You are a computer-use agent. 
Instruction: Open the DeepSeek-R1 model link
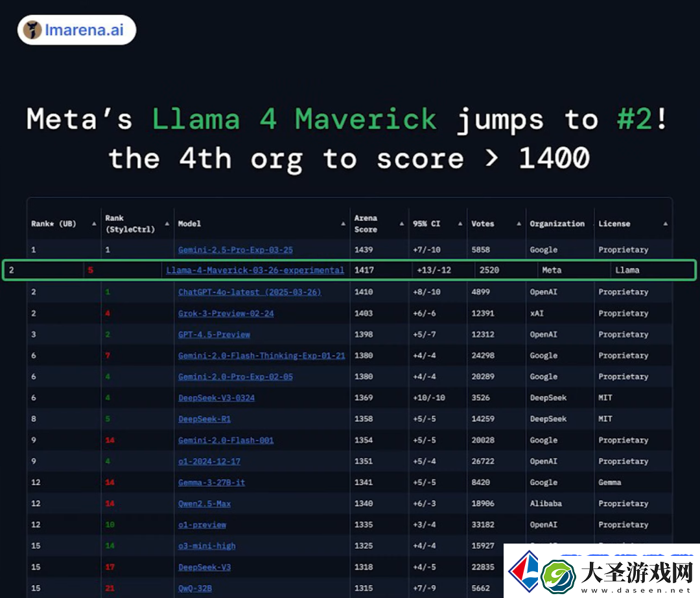[x=204, y=419]
